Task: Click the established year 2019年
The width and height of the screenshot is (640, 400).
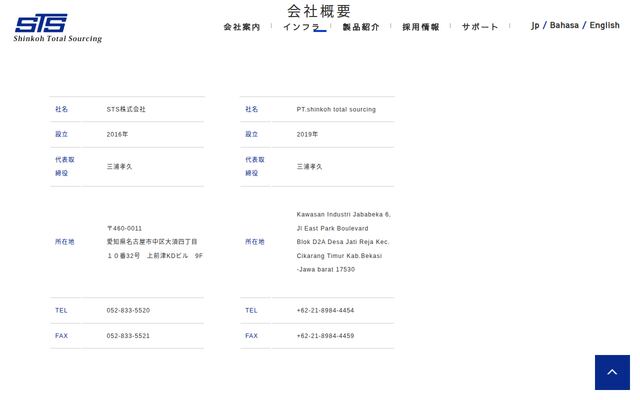Action: 307,134
